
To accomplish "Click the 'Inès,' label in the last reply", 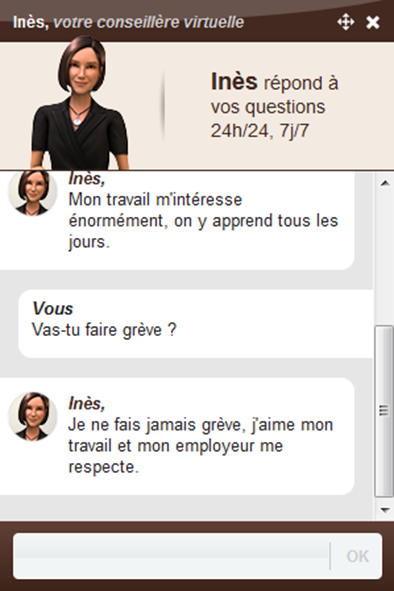I will pyautogui.click(x=86, y=403).
